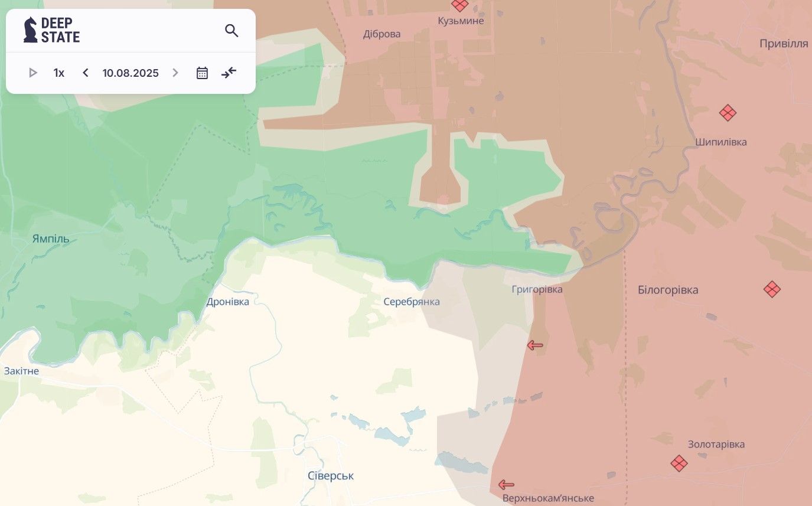Click the Серебрянка village label
This screenshot has width=812, height=506.
412,302
